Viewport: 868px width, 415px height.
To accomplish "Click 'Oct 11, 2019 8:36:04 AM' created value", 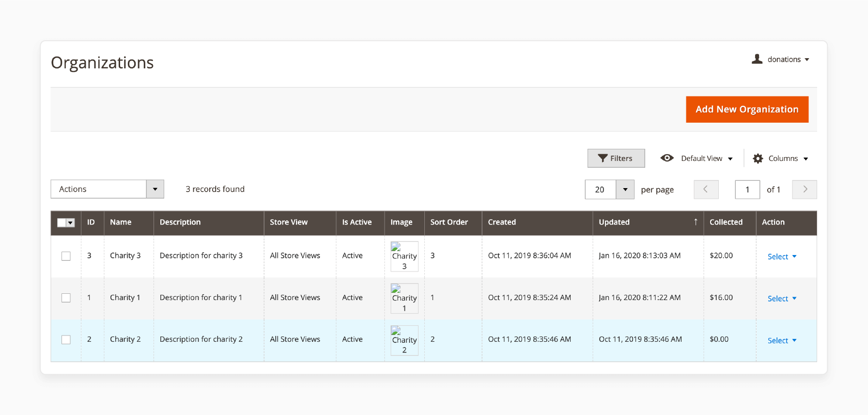I will click(529, 255).
